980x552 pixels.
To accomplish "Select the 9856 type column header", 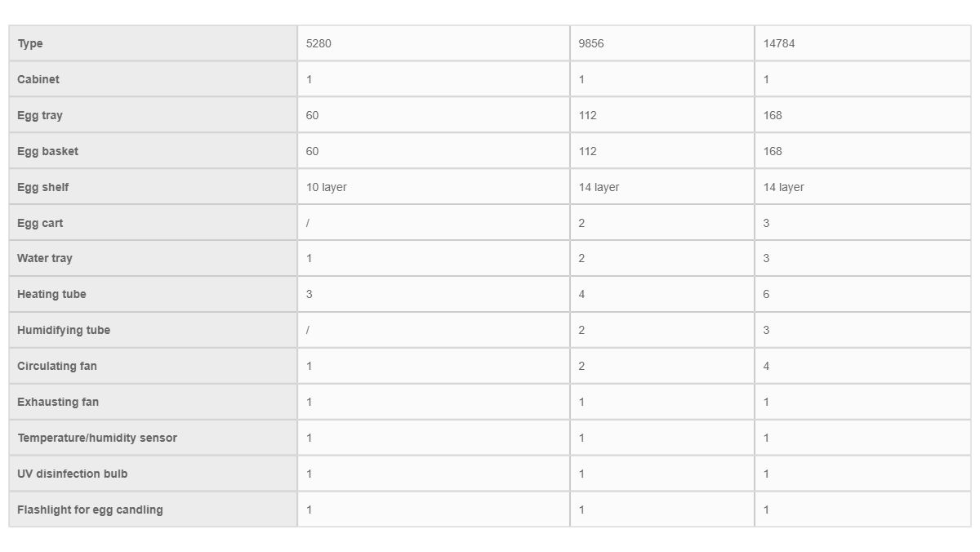I will (662, 43).
